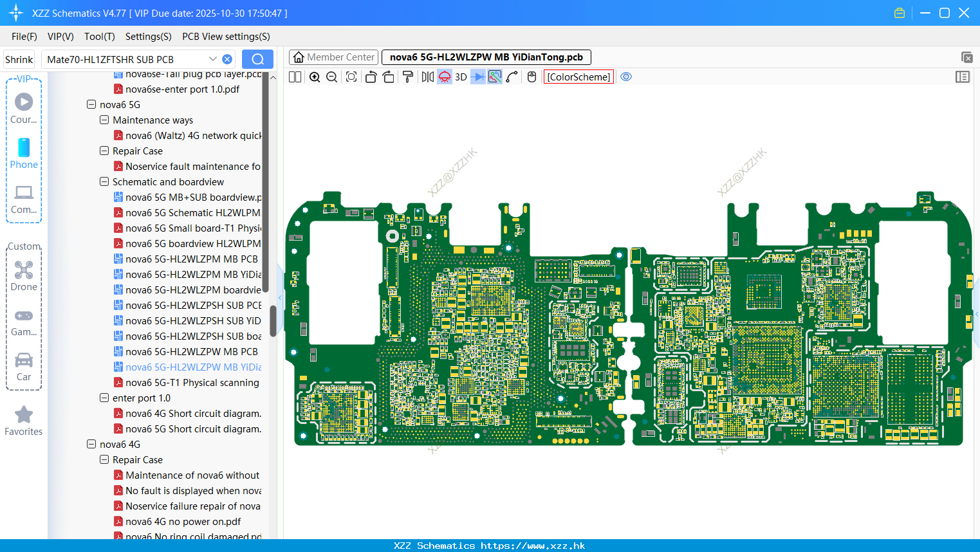Open the Settings(S) menu
The height and width of the screenshot is (552, 980).
coord(149,37)
